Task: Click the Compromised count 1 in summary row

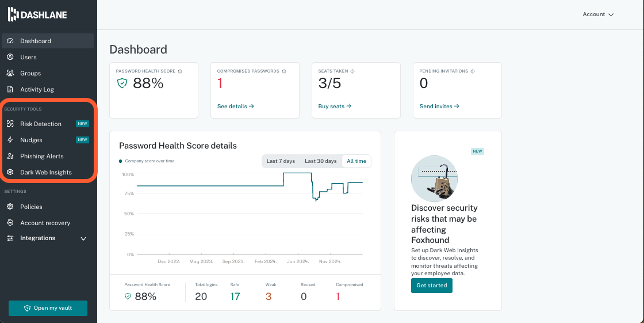Action: point(338,297)
